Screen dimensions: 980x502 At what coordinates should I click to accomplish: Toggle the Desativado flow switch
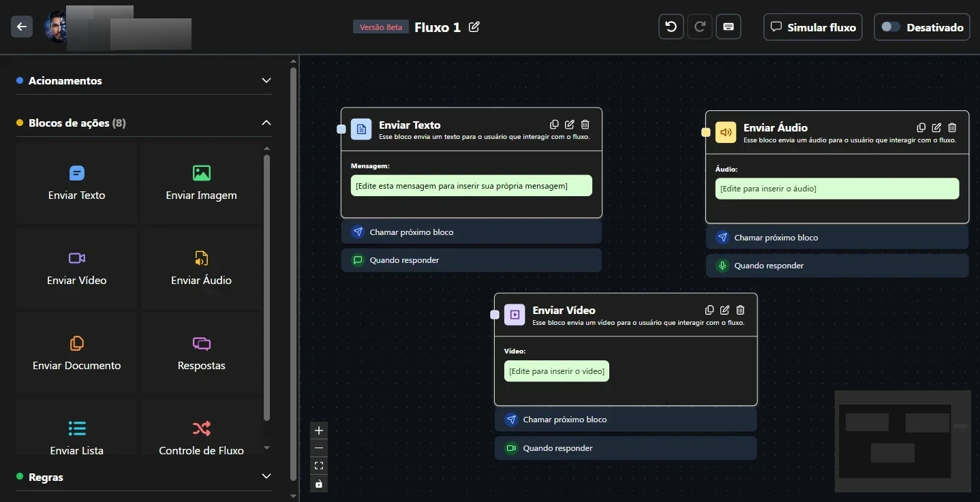click(x=891, y=27)
